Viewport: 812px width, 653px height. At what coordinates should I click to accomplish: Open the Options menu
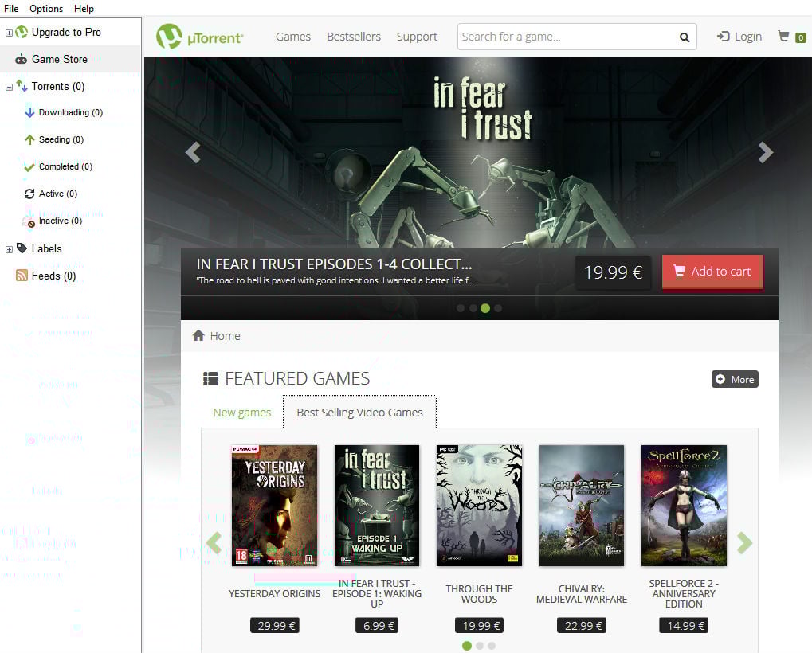pyautogui.click(x=46, y=9)
